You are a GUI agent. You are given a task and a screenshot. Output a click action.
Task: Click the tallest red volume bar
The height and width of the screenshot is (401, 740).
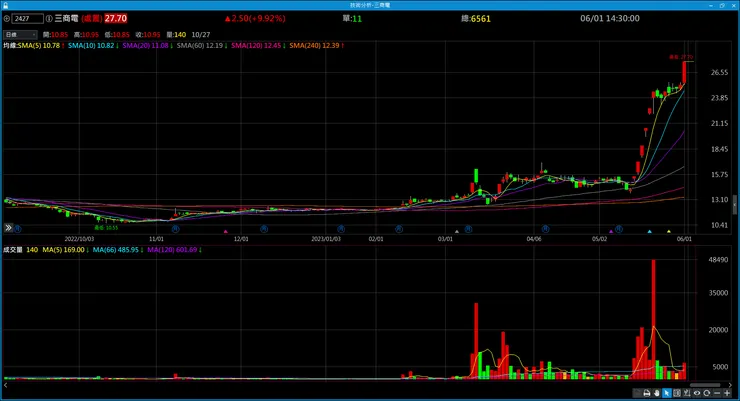pos(653,319)
